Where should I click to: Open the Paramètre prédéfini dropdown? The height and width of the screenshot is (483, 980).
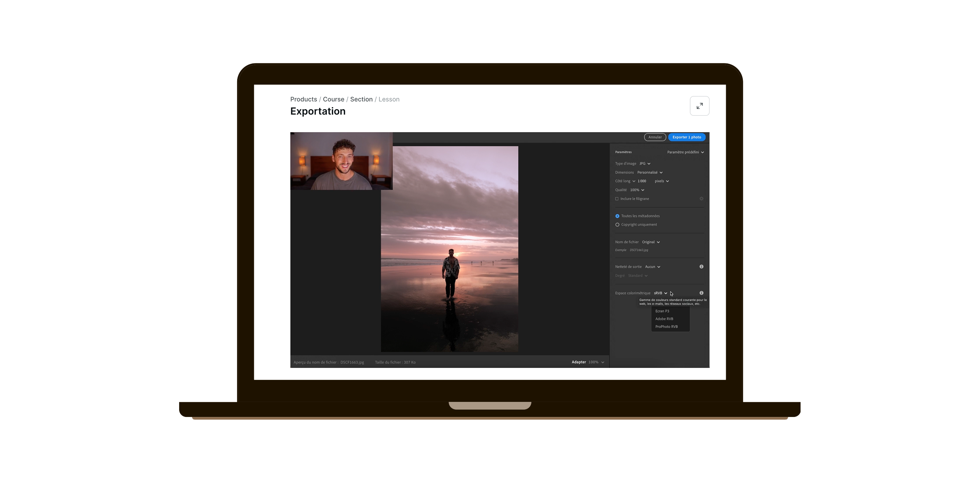(685, 152)
